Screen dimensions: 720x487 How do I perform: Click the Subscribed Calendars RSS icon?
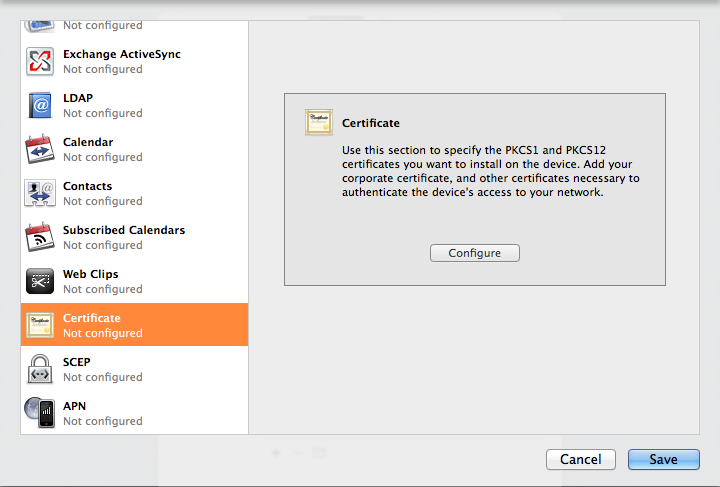40,237
